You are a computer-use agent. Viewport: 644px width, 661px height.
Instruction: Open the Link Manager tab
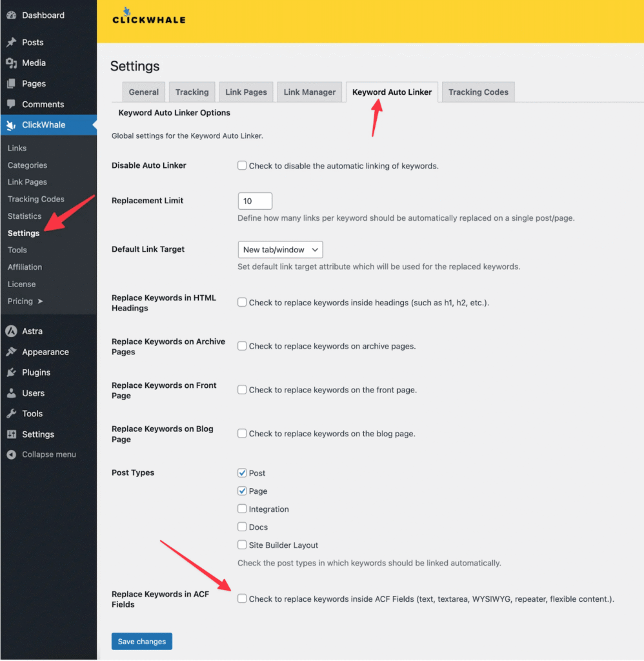tap(309, 92)
